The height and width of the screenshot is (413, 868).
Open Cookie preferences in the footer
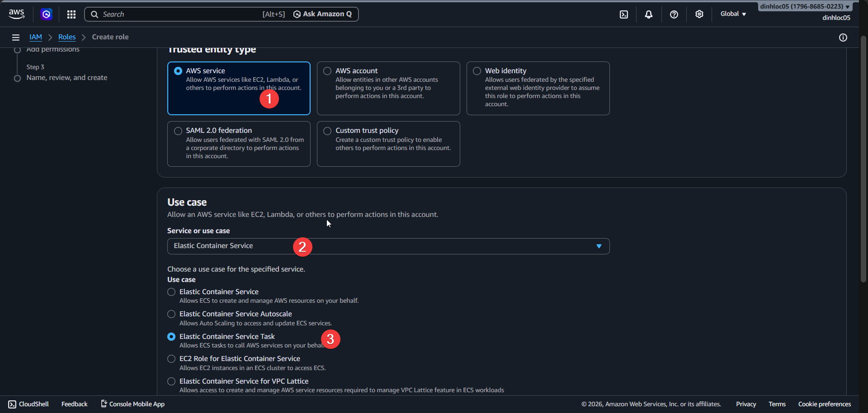pyautogui.click(x=824, y=404)
